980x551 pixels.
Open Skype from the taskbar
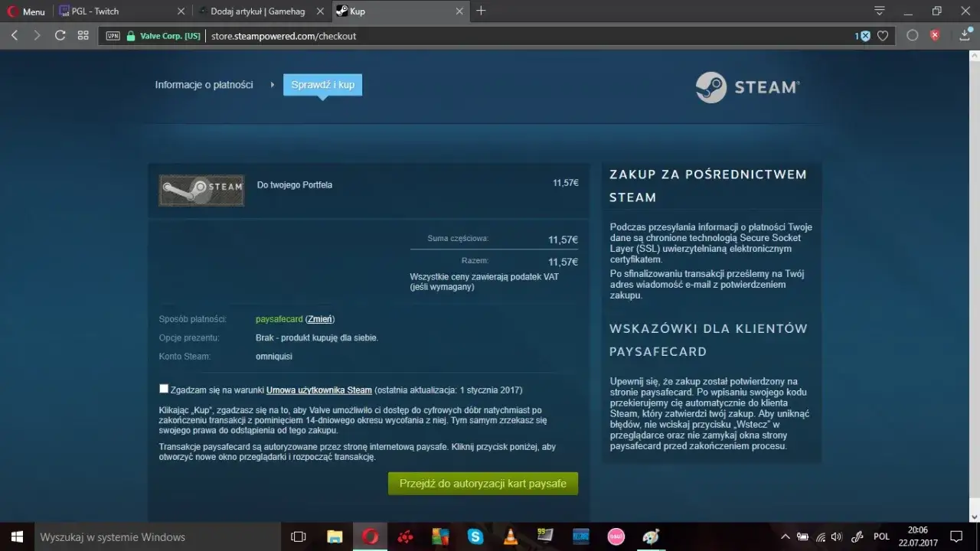475,536
